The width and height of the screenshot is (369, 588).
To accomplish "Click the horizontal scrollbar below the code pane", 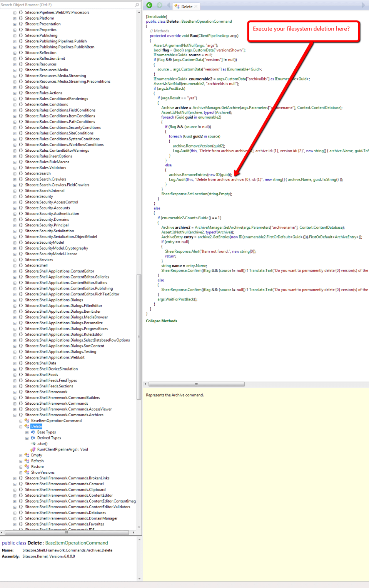I will click(196, 384).
